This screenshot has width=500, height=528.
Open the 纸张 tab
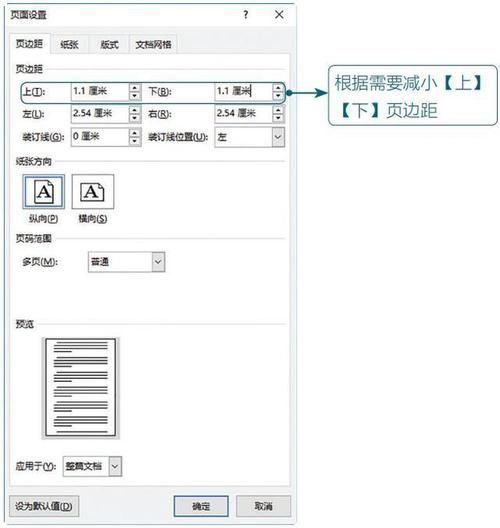coord(69,44)
